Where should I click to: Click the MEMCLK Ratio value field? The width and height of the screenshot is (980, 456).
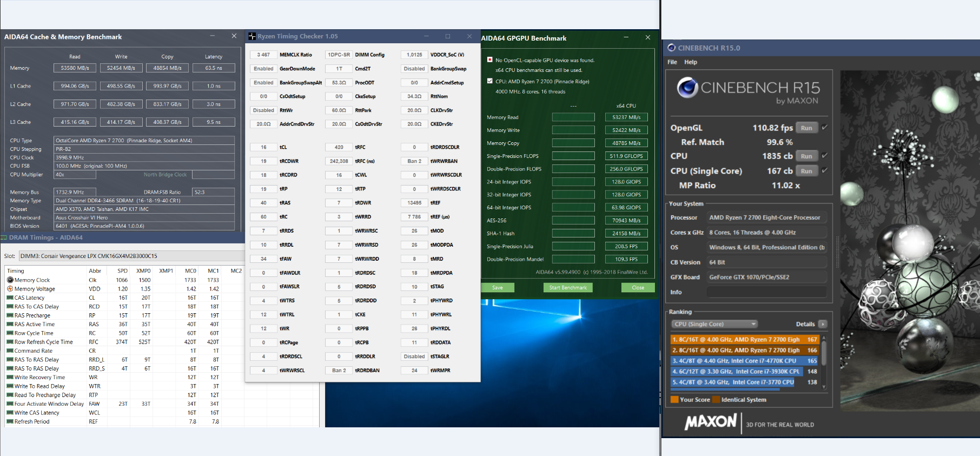point(263,55)
